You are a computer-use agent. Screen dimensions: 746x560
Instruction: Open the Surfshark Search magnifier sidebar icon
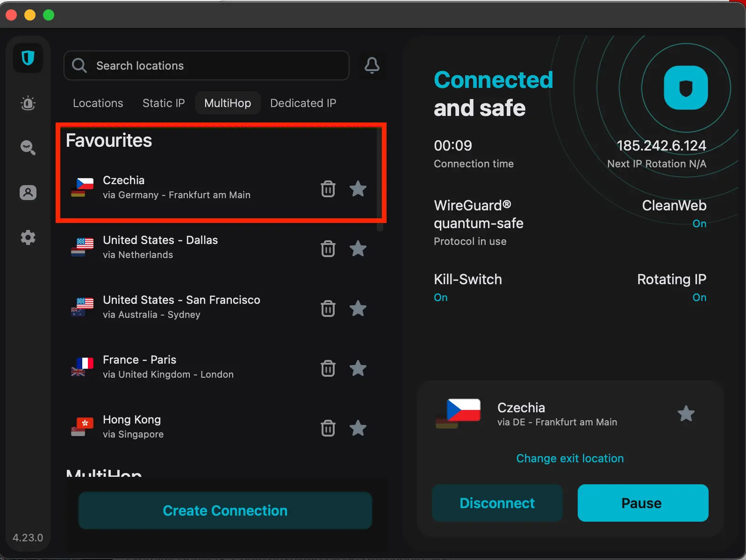(x=28, y=148)
